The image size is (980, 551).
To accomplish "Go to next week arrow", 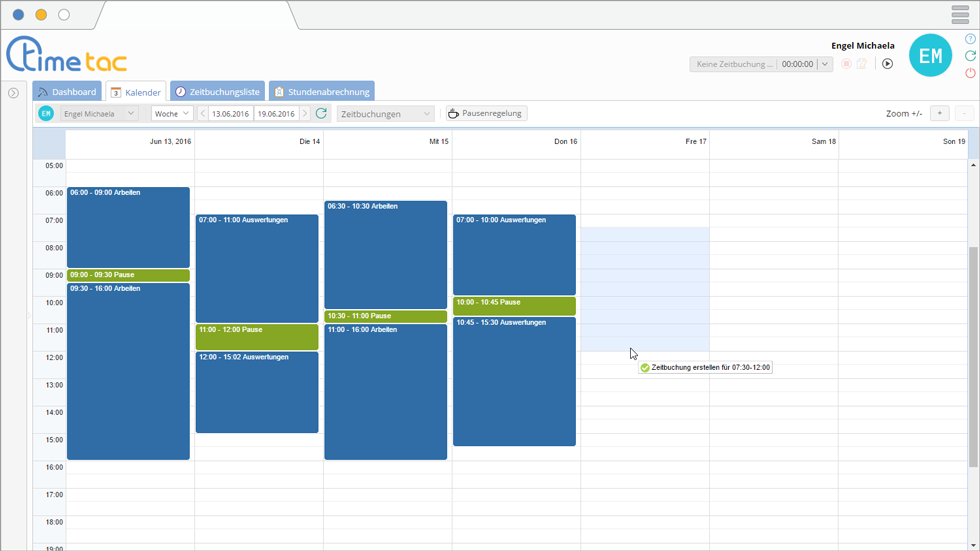I will (305, 114).
